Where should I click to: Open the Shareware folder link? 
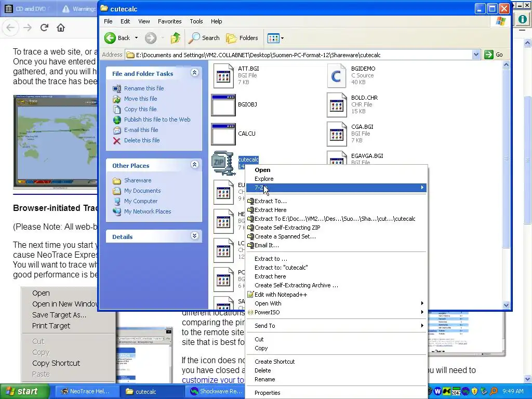138,180
